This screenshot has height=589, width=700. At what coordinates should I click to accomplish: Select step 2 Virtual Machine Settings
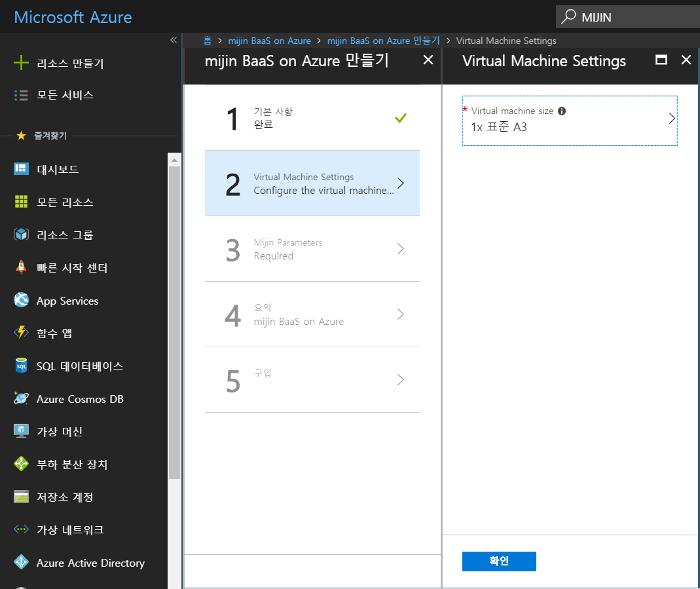(x=312, y=183)
